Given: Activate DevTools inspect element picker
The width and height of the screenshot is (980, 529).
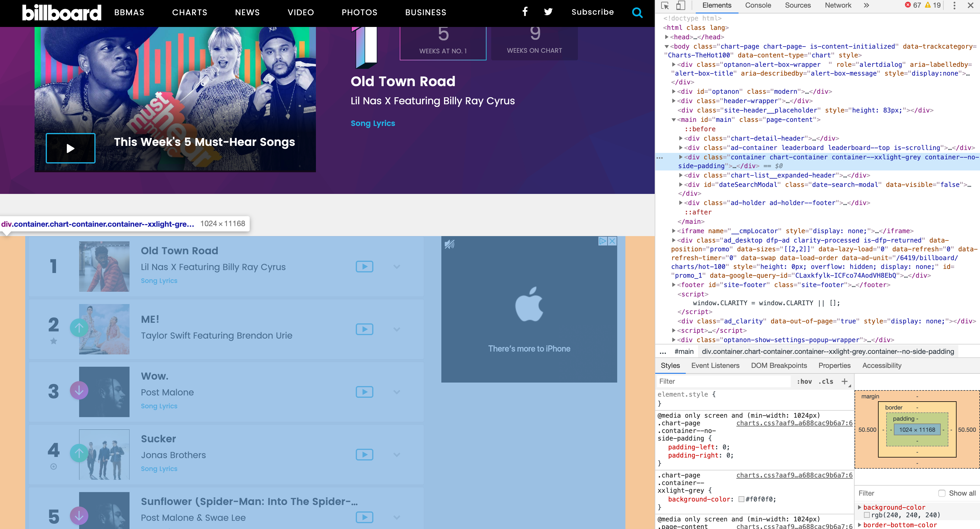Looking at the screenshot, I should (x=665, y=5).
